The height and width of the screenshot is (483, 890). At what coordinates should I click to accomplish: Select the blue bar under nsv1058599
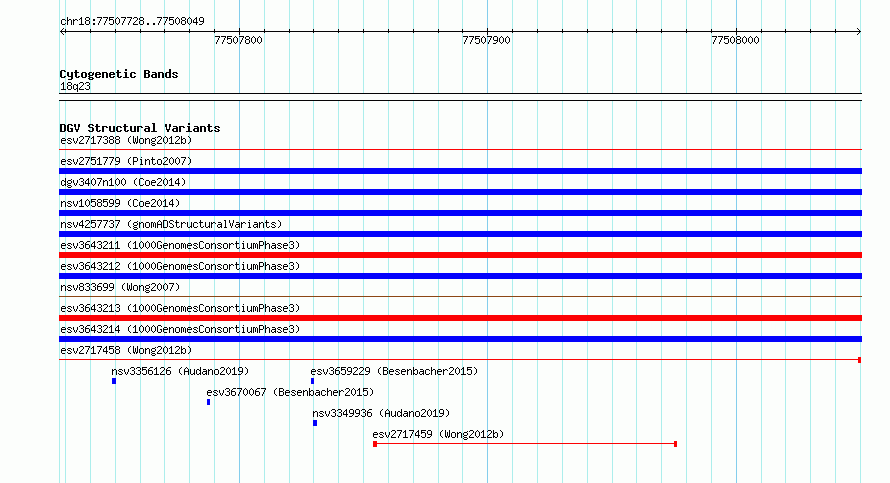[460, 213]
